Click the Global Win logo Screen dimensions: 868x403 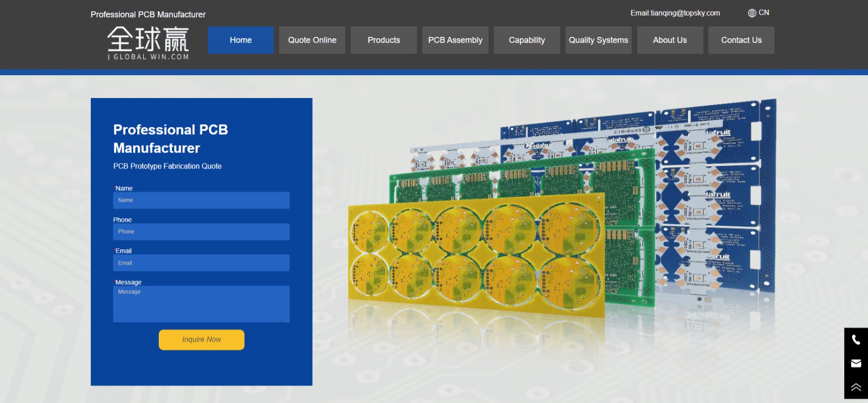(x=148, y=43)
